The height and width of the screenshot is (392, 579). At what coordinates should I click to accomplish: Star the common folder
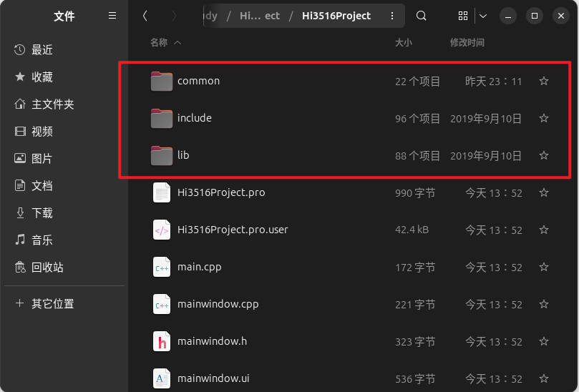pos(544,81)
